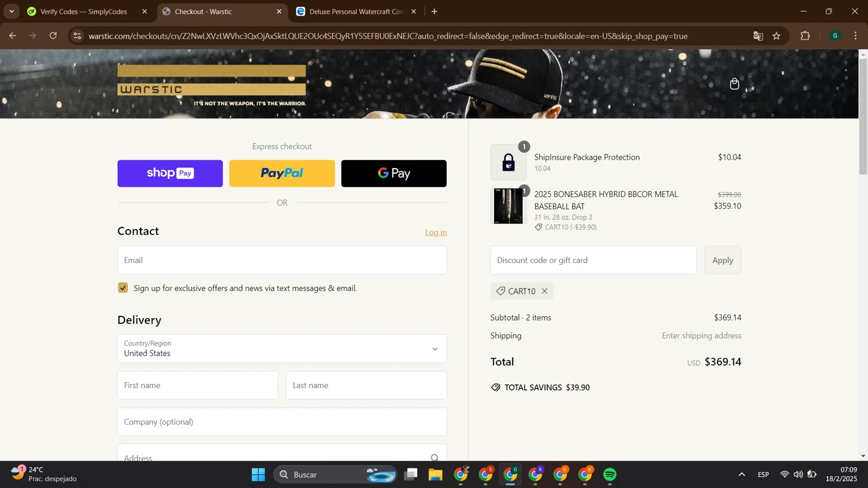This screenshot has height=488, width=868.
Task: Follow the Log in link
Action: pos(436,232)
